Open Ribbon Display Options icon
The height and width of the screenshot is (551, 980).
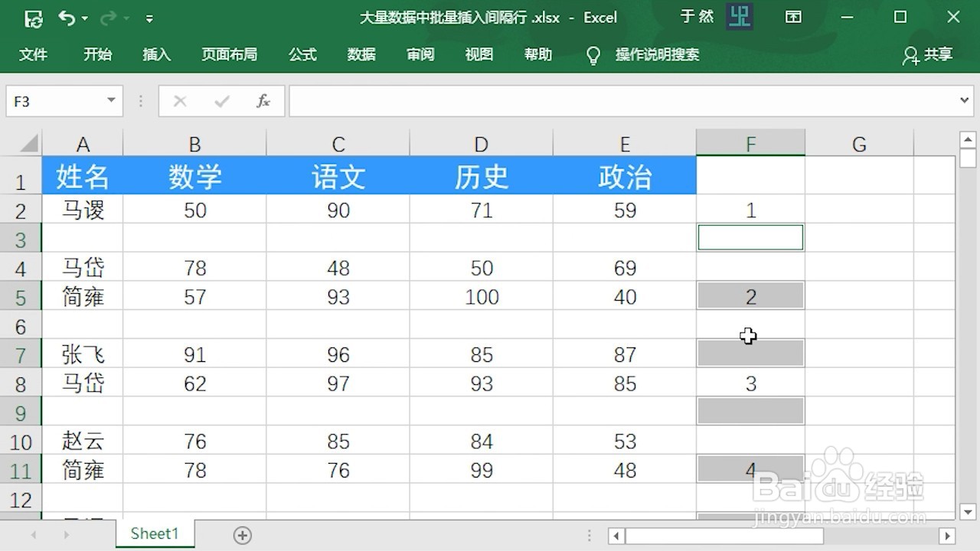pyautogui.click(x=793, y=17)
